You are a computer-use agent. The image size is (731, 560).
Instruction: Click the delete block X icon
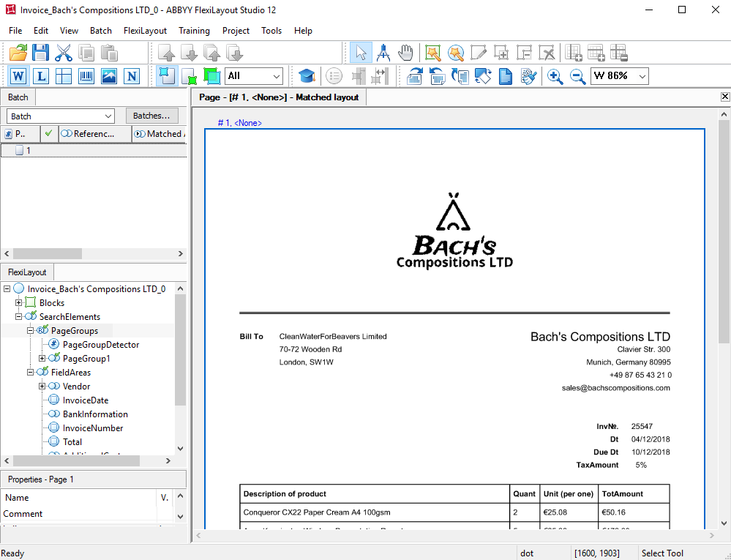pos(547,53)
